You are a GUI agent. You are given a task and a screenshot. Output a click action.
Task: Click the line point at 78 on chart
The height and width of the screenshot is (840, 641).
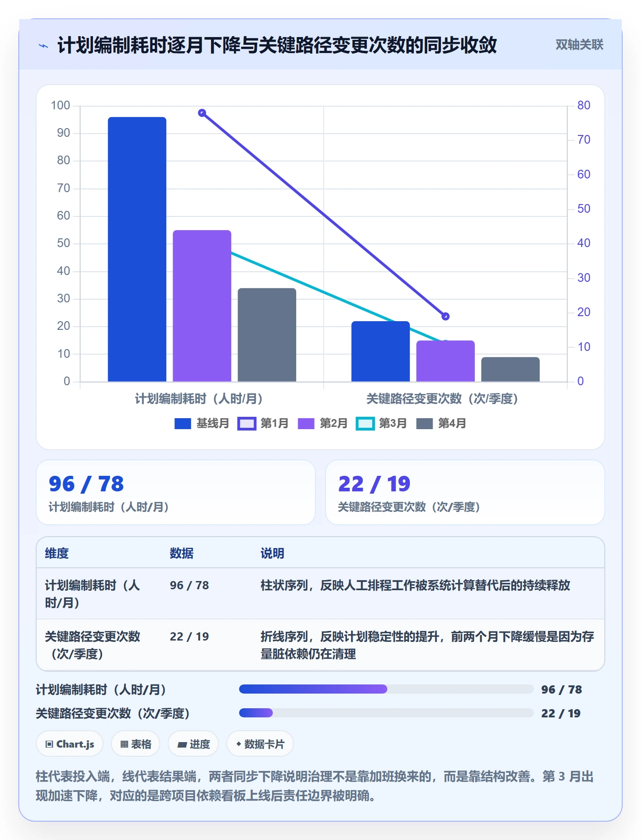click(202, 113)
